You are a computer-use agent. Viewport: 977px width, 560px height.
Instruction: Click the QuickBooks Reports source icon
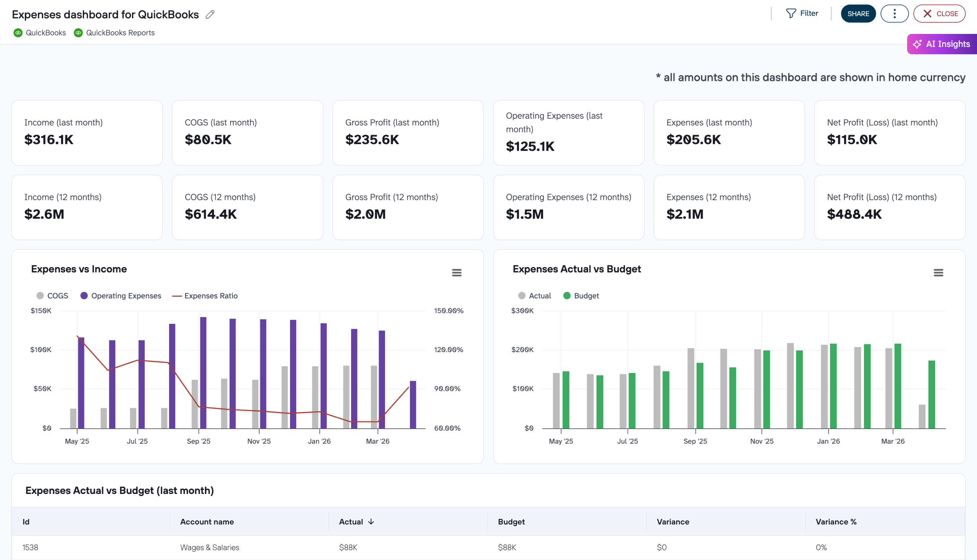[79, 33]
